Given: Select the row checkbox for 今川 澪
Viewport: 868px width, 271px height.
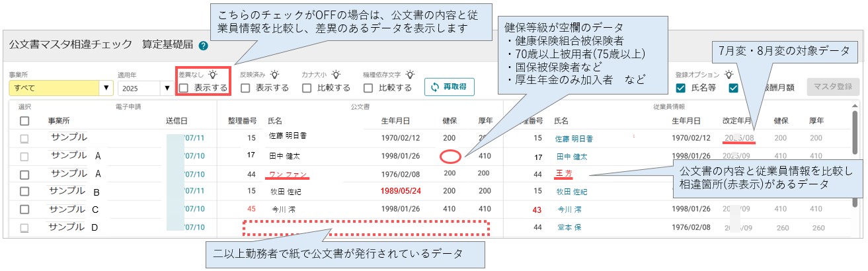Looking at the screenshot, I should [x=24, y=210].
